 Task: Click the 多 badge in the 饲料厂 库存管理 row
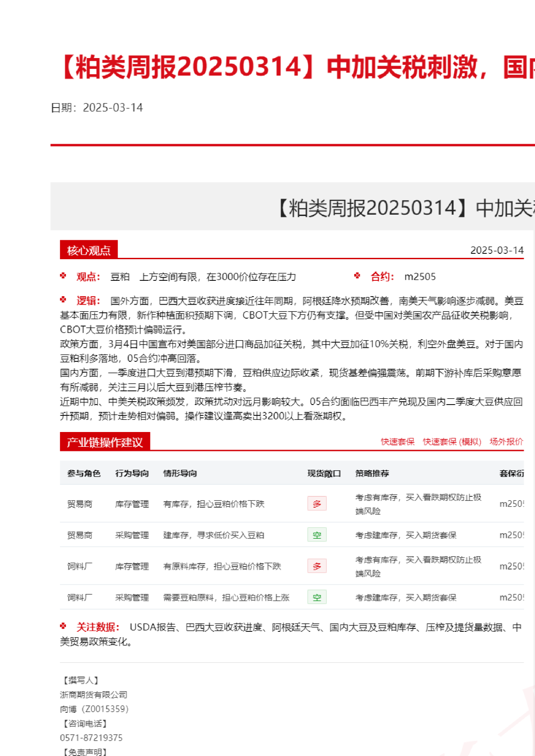click(x=317, y=566)
